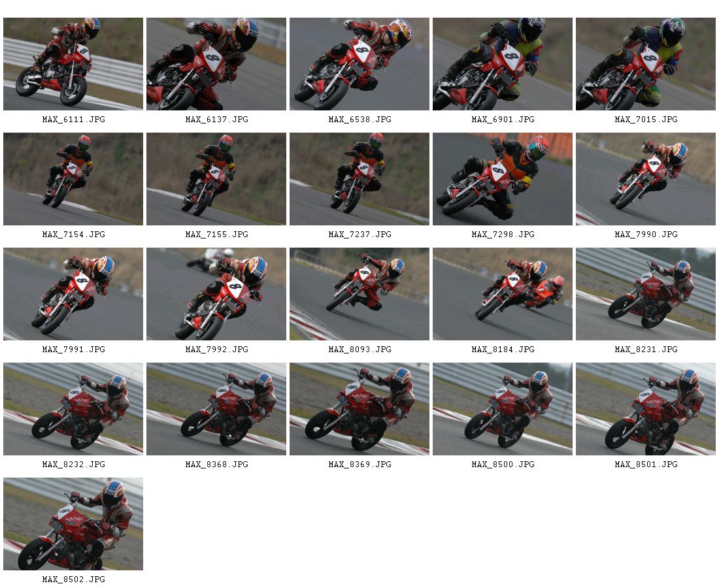Select the MAX_7155.JPG photo
This screenshot has height=588, width=719.
tap(216, 179)
